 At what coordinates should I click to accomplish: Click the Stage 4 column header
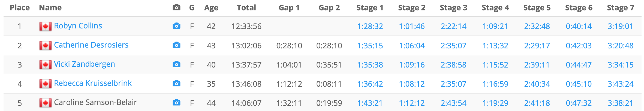[x=495, y=8]
